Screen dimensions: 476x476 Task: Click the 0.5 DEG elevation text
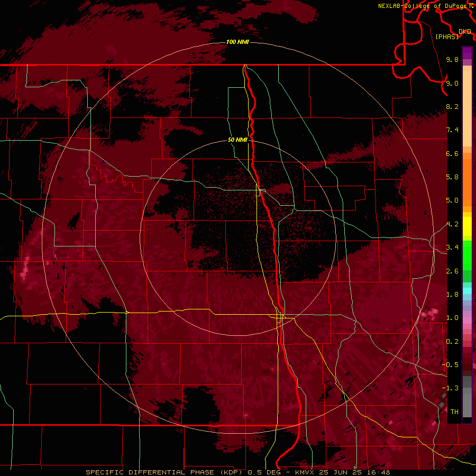pos(266,472)
